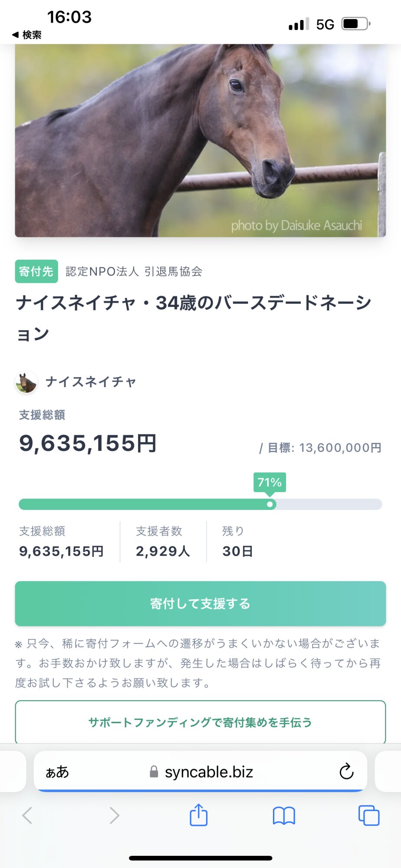Click the 寄付して支援する donate button
The height and width of the screenshot is (868, 401).
click(x=200, y=604)
